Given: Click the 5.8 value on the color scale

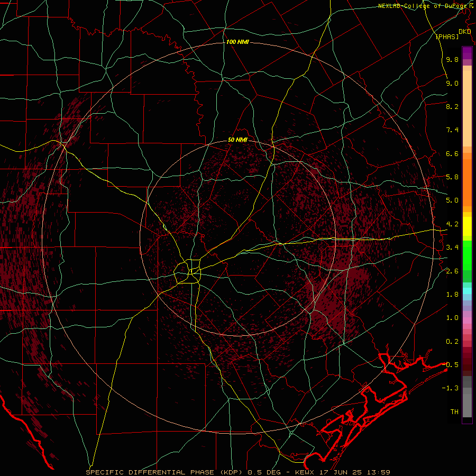Looking at the screenshot, I should coord(452,177).
